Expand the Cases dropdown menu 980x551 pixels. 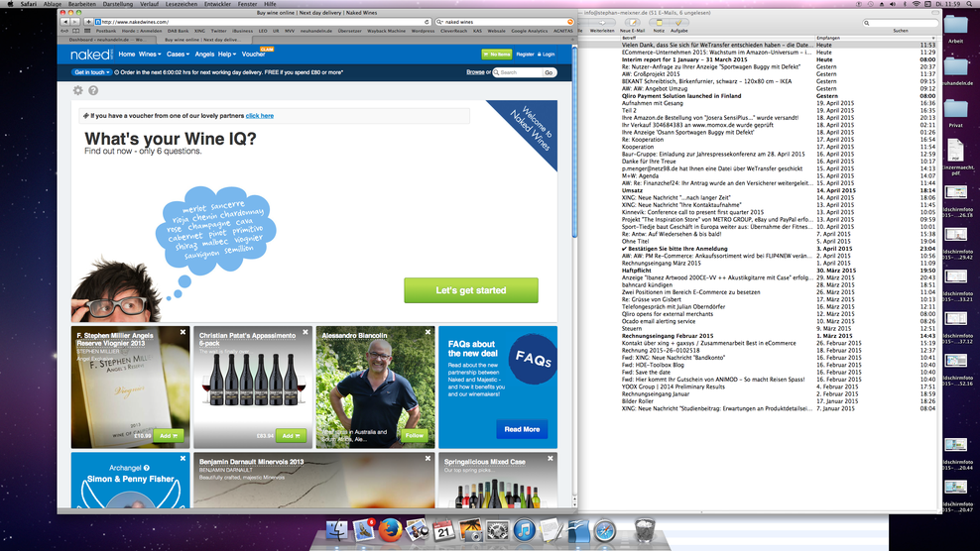click(179, 55)
